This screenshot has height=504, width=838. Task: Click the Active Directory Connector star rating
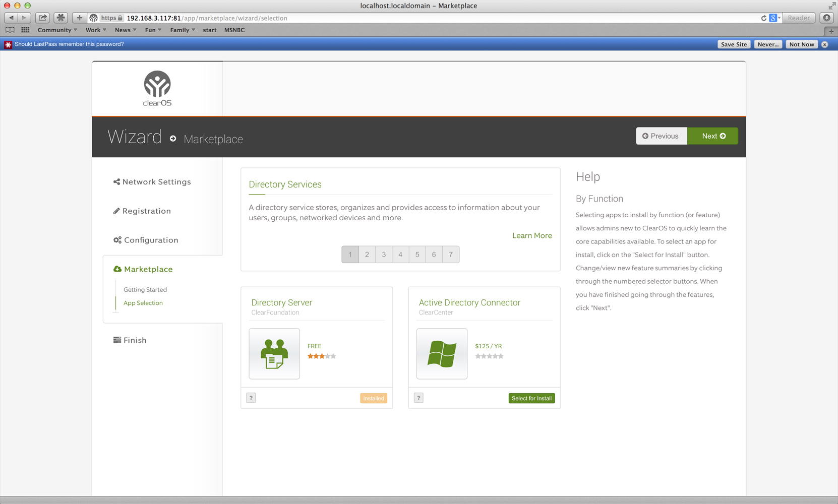(489, 356)
